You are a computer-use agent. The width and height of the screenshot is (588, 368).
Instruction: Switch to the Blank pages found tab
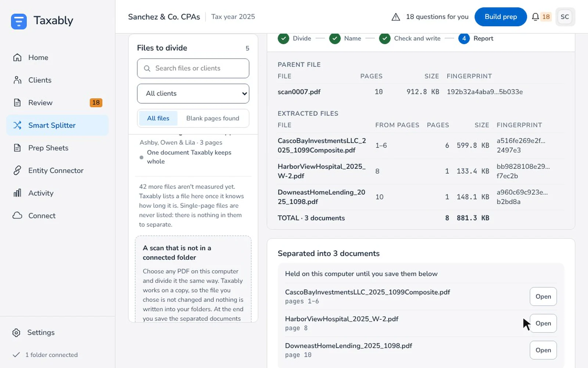(x=212, y=118)
